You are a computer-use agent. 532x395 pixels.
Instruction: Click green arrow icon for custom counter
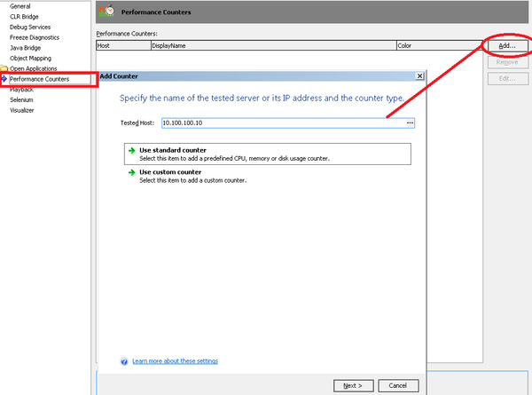(131, 172)
